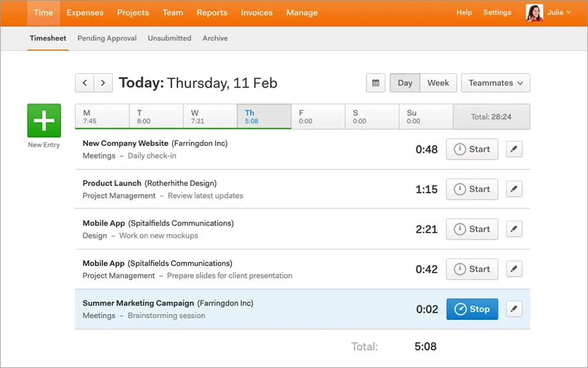
Task: Open the Manage menu in navigation
Action: coord(302,12)
